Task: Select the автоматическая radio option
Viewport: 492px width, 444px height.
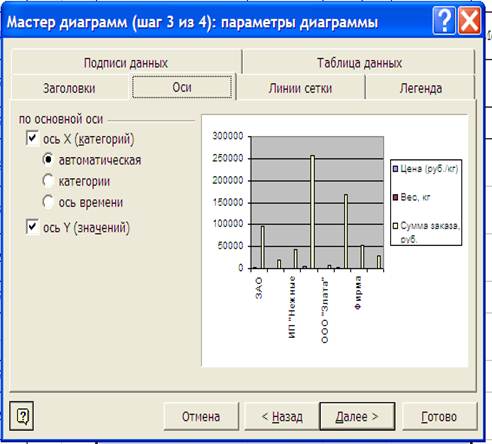Action: pyautogui.click(x=48, y=160)
